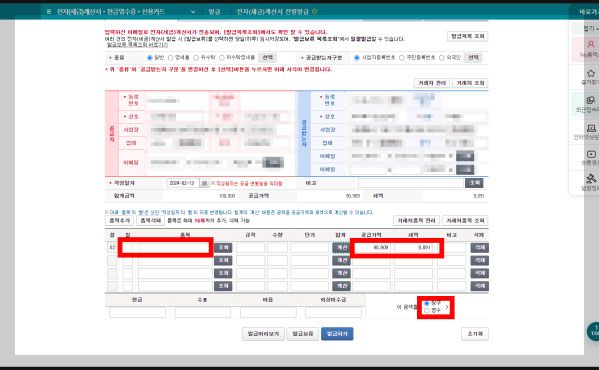
Task: Click the 초기화 reset button
Action: pyautogui.click(x=475, y=334)
